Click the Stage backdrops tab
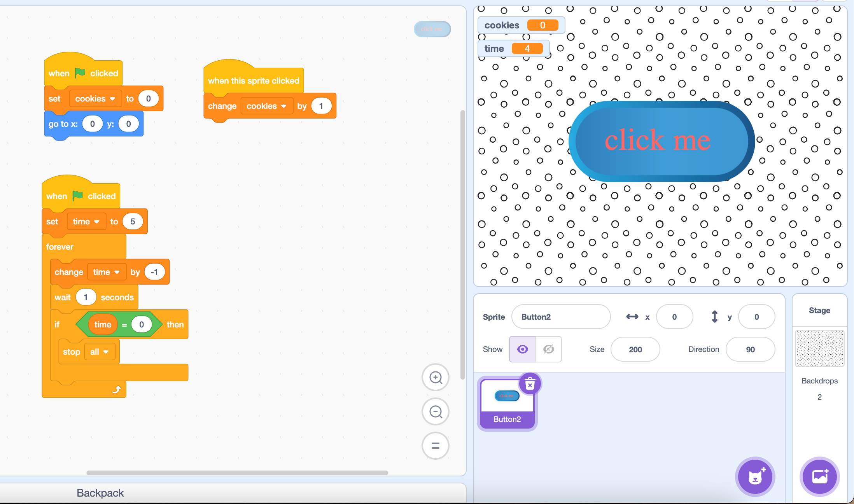The image size is (854, 504). pyautogui.click(x=818, y=353)
